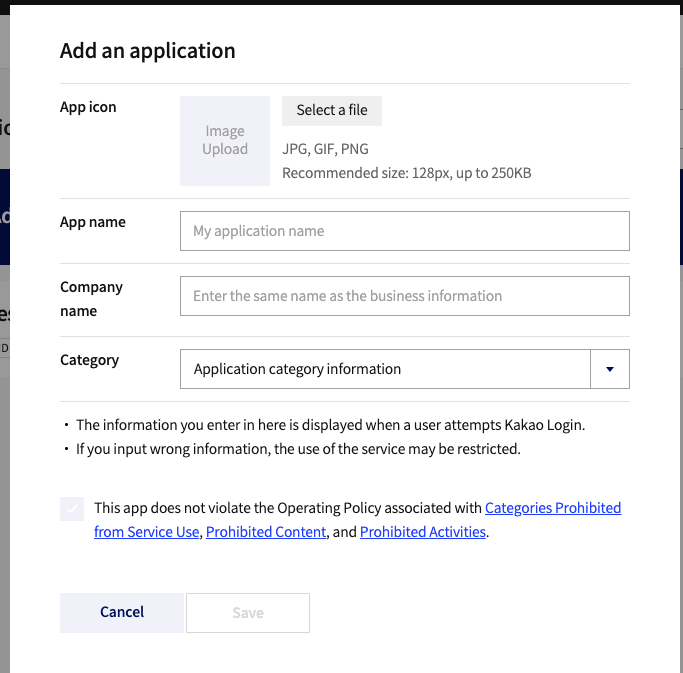
Task: Expand Category list using the arrow icon
Action: click(610, 369)
